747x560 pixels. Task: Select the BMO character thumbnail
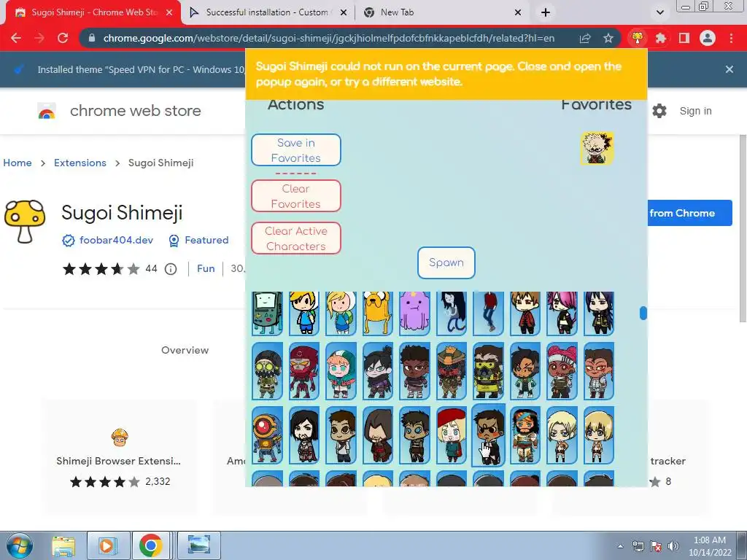click(x=267, y=314)
